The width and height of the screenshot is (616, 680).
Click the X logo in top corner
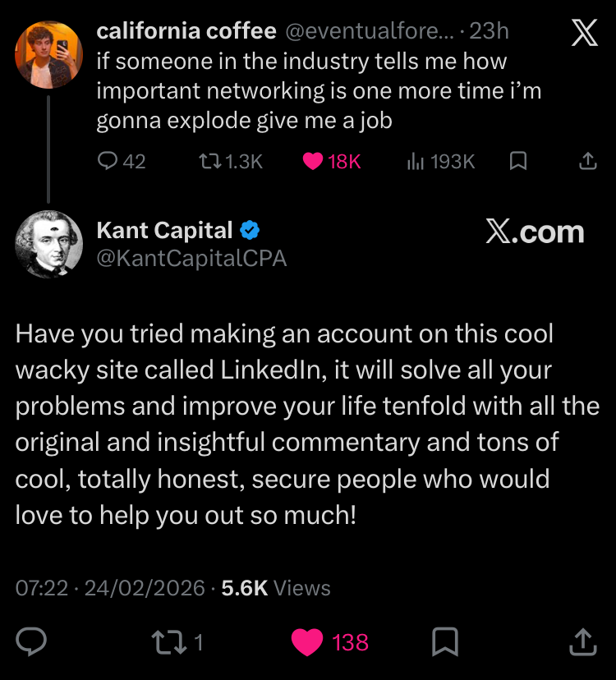pos(583,34)
